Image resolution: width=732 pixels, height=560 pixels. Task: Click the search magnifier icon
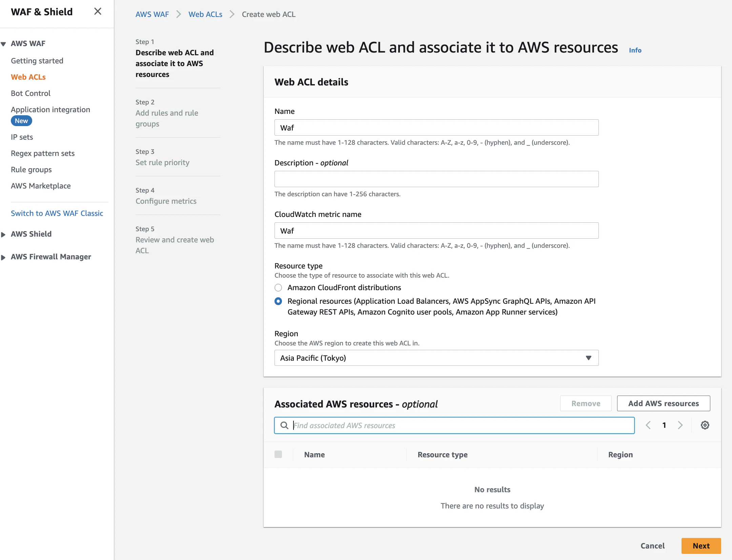[x=285, y=425]
